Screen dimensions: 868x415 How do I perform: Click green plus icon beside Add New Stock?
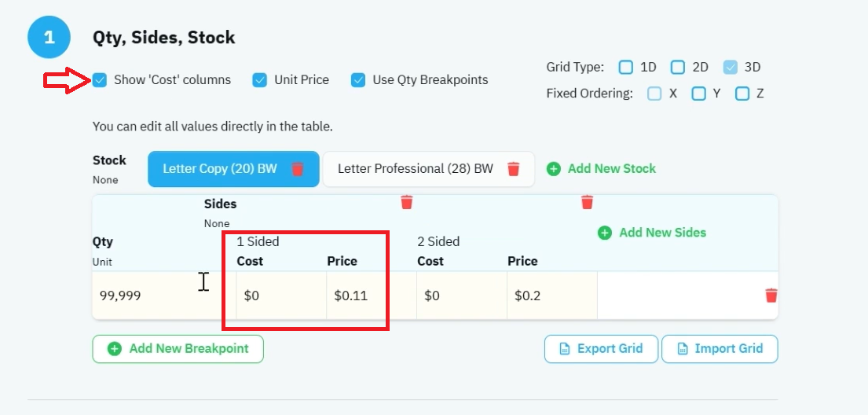[554, 169]
